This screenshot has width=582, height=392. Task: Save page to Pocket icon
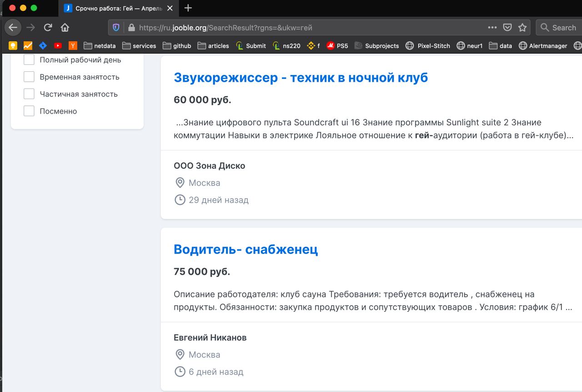[507, 28]
